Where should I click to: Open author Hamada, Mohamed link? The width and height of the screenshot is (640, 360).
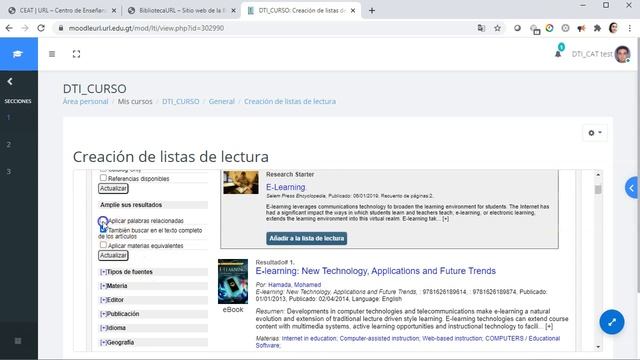(295, 284)
